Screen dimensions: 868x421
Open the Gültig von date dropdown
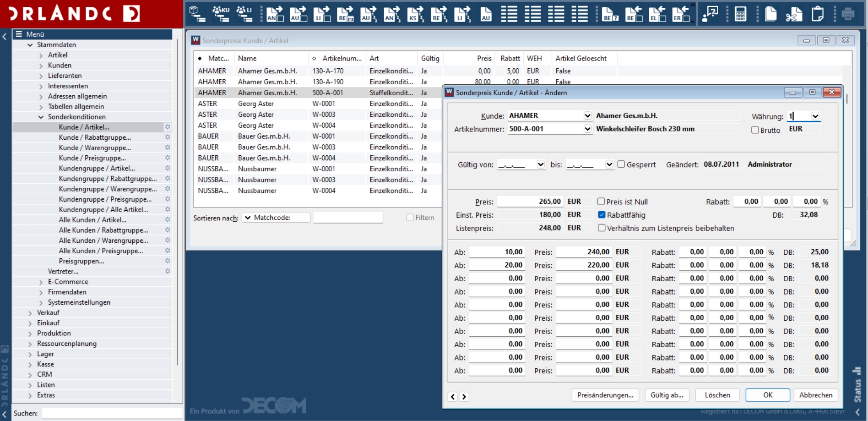[541, 164]
